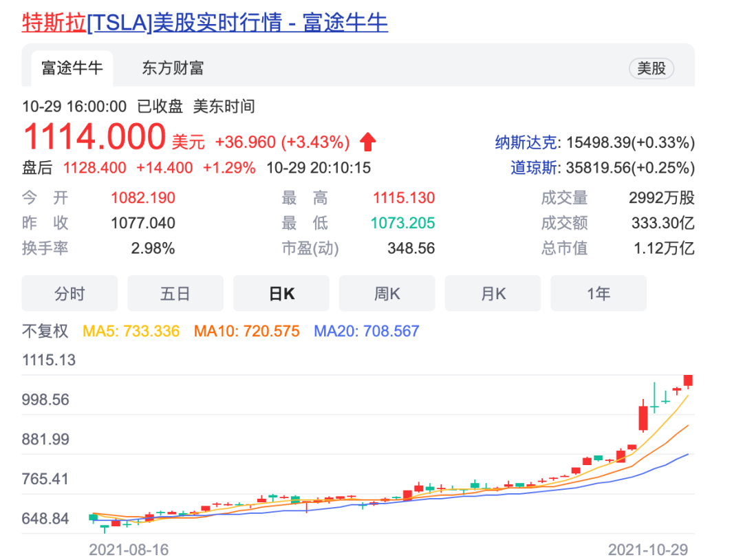Open the 道琼斯 index link
743x560 pixels.
[x=534, y=168]
